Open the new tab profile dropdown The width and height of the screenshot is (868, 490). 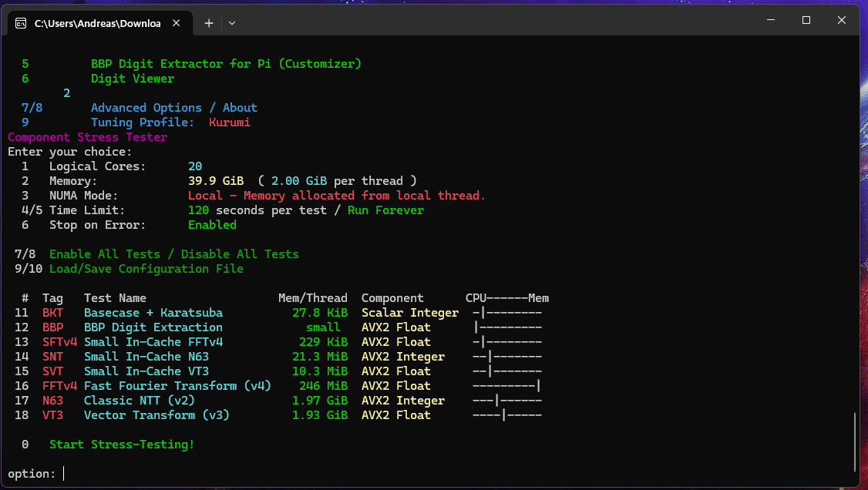232,23
